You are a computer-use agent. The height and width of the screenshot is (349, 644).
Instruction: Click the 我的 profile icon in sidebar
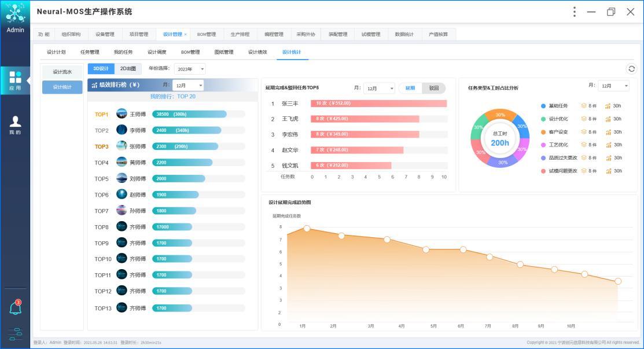(15, 124)
